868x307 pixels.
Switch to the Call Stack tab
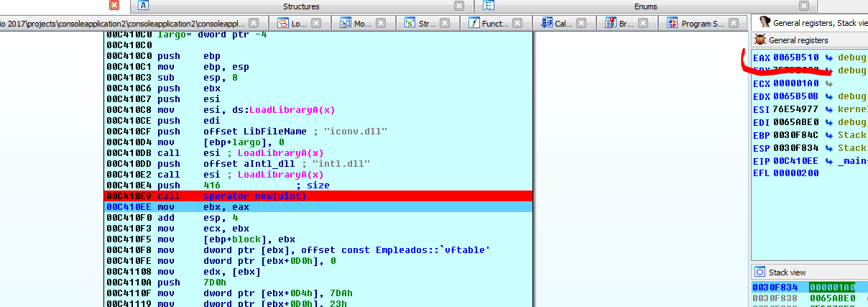click(558, 23)
